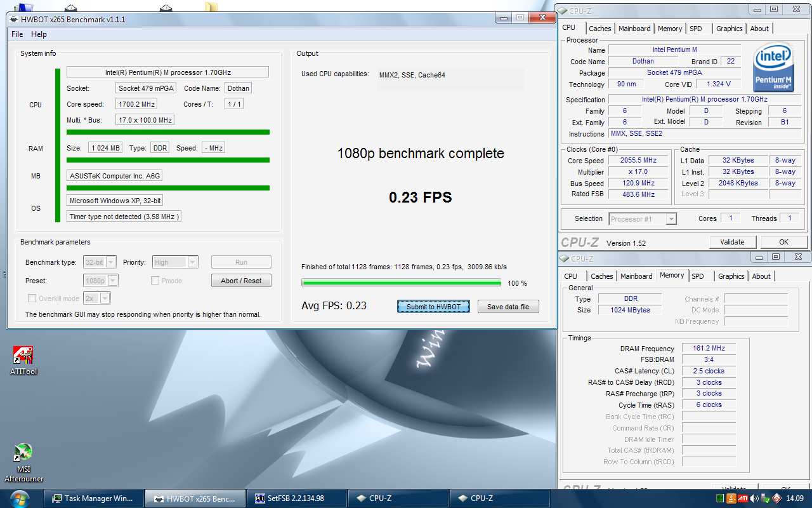Open the Help menu in HWBOT
The image size is (812, 508).
tap(39, 34)
